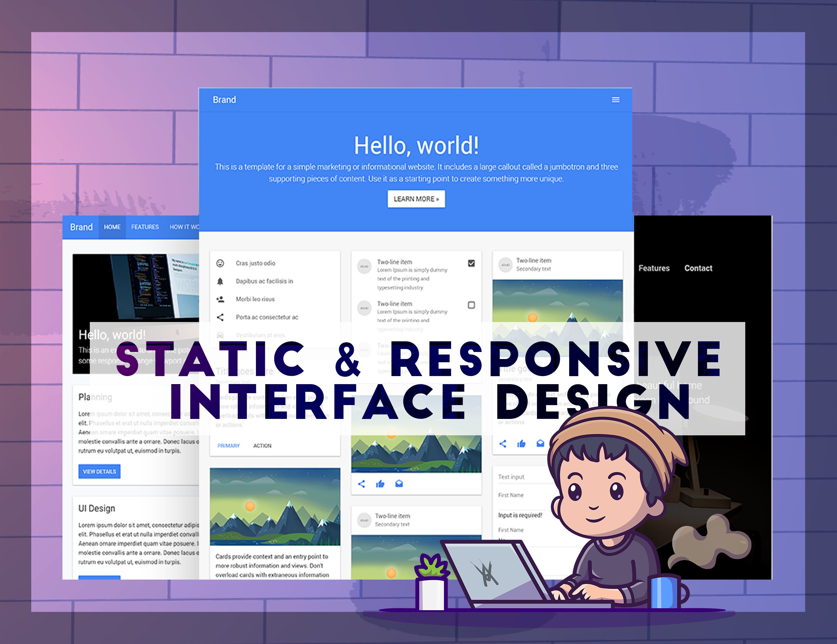Click the VIEW DETAILS button under Planning
Image resolution: width=837 pixels, height=644 pixels.
click(x=99, y=471)
